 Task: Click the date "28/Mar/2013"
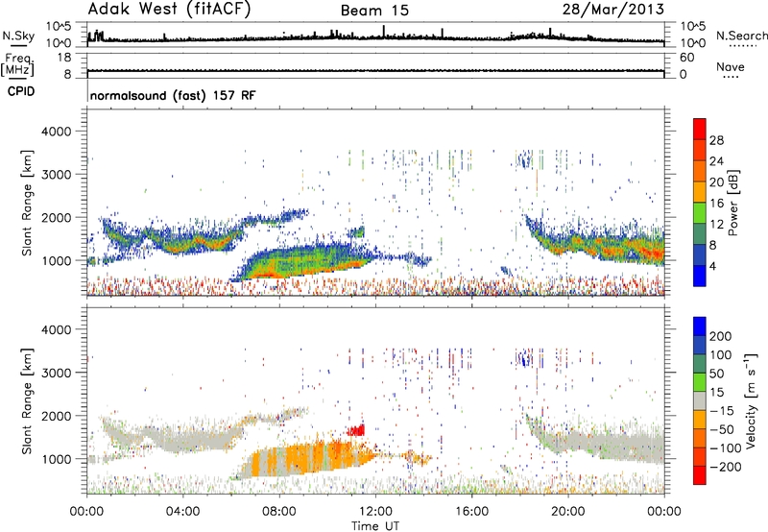(613, 9)
